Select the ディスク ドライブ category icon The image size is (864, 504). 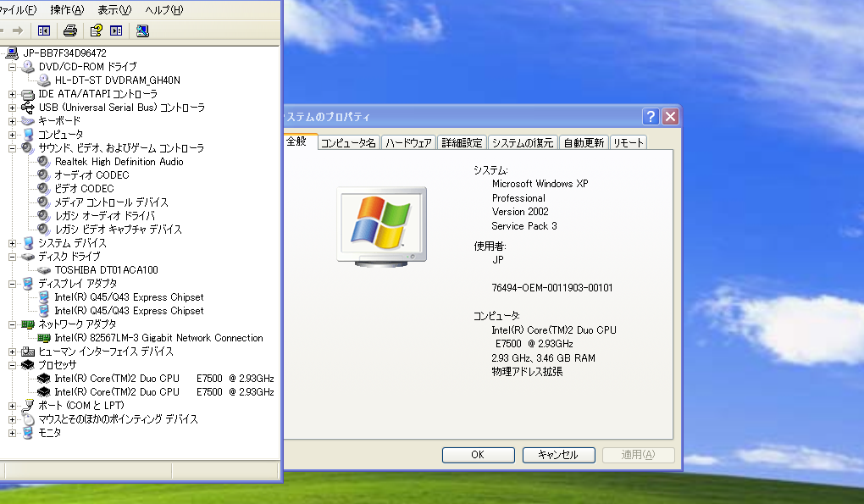click(x=28, y=257)
